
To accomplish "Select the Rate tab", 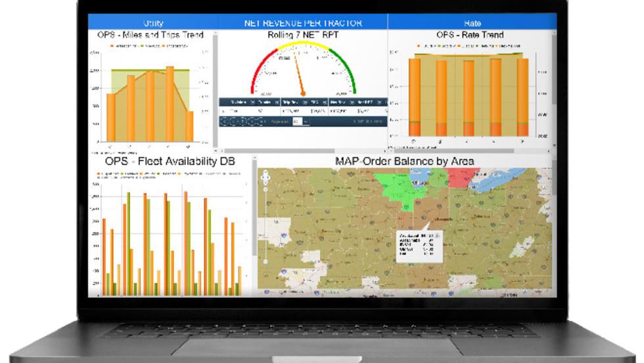I will (471, 23).
